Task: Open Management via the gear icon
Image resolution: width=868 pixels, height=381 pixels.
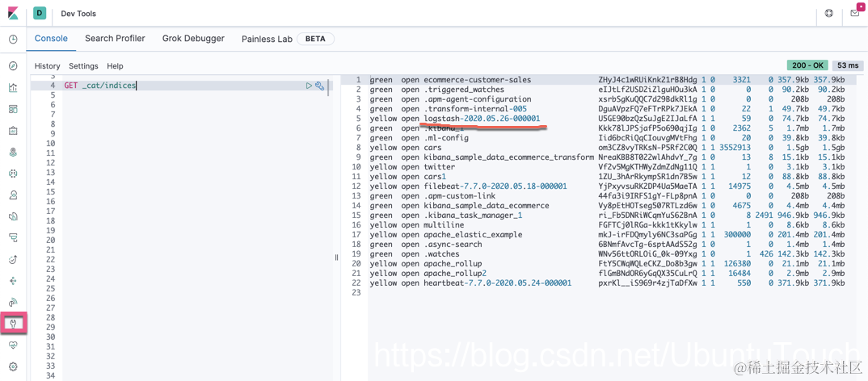Action: point(13,366)
